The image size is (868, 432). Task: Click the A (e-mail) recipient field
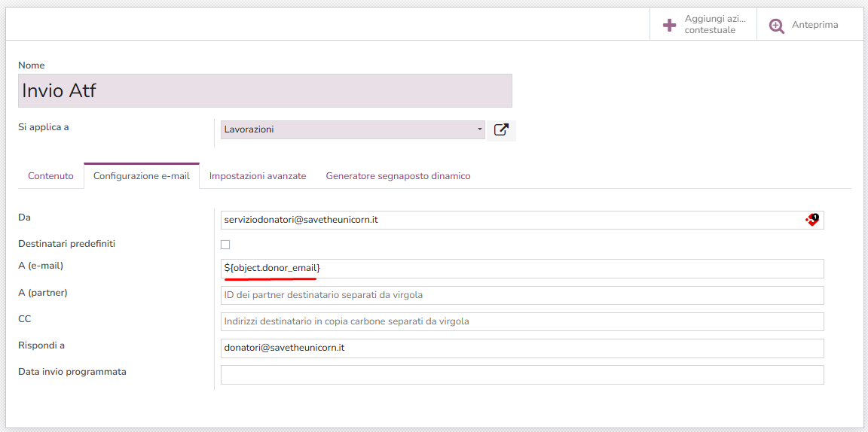(521, 269)
